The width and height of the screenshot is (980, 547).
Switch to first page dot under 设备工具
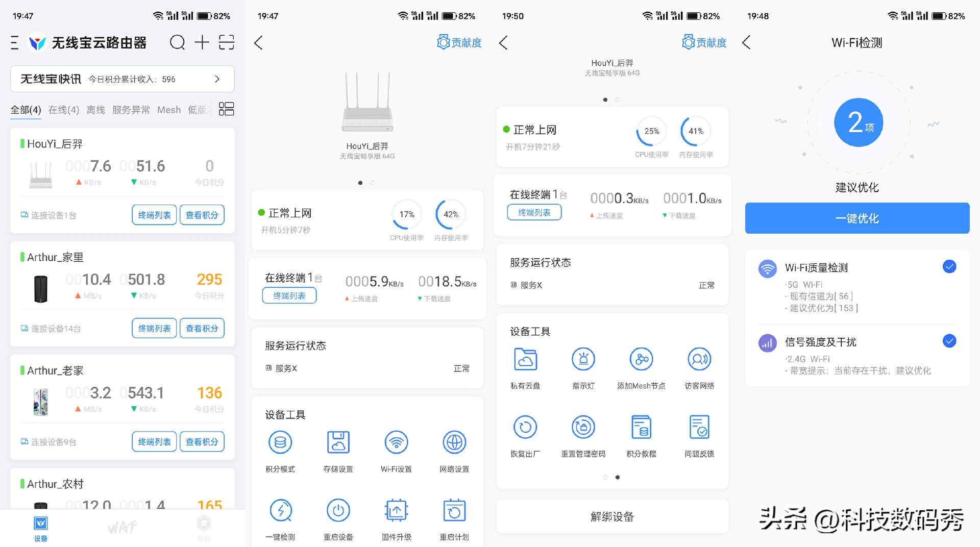click(605, 477)
